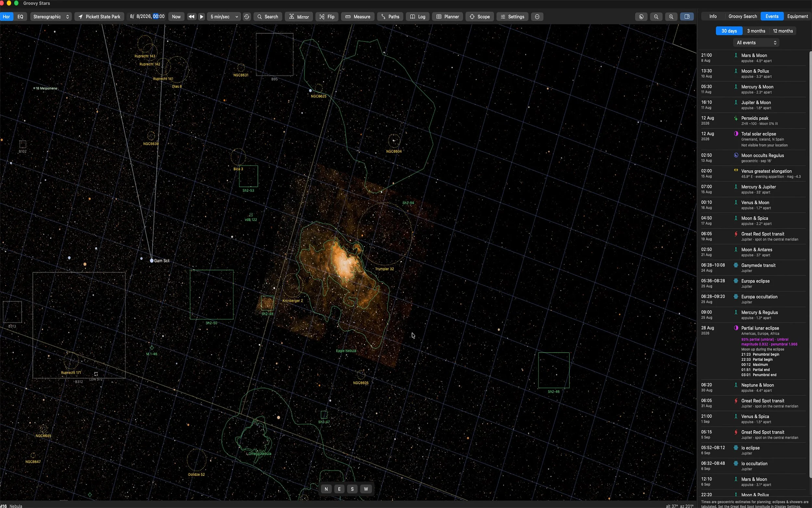Switch to the Groovy Search tab
The height and width of the screenshot is (508, 812).
(x=742, y=16)
